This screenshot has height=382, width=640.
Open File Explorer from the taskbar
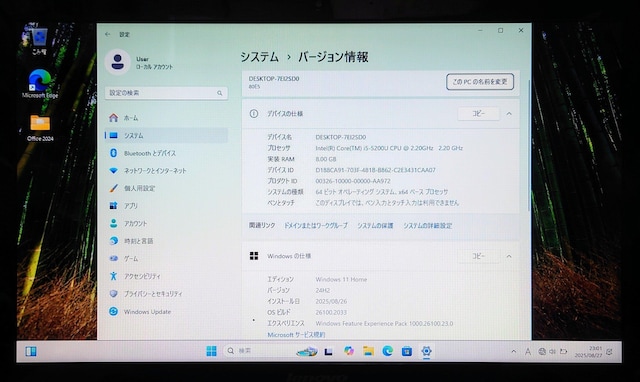[x=368, y=351]
